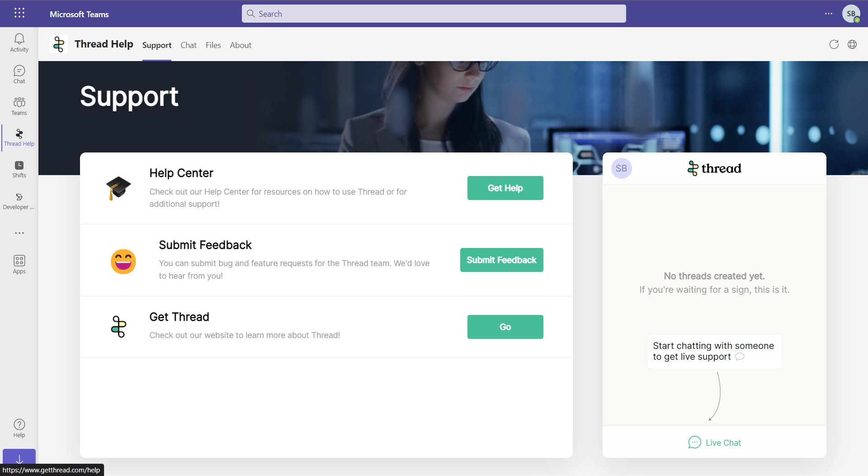Open SB profile avatar in title bar
Screen dimensions: 868x476
(x=851, y=14)
